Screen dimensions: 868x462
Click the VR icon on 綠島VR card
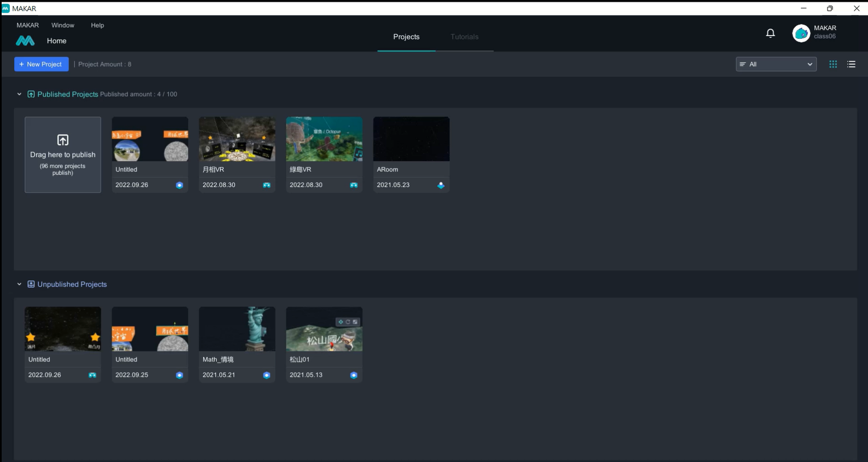pyautogui.click(x=354, y=185)
